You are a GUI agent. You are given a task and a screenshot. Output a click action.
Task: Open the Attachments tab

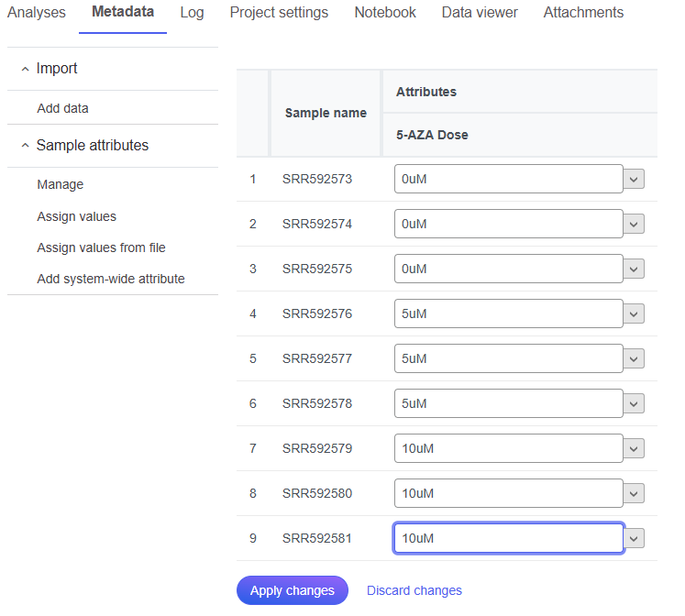point(583,13)
